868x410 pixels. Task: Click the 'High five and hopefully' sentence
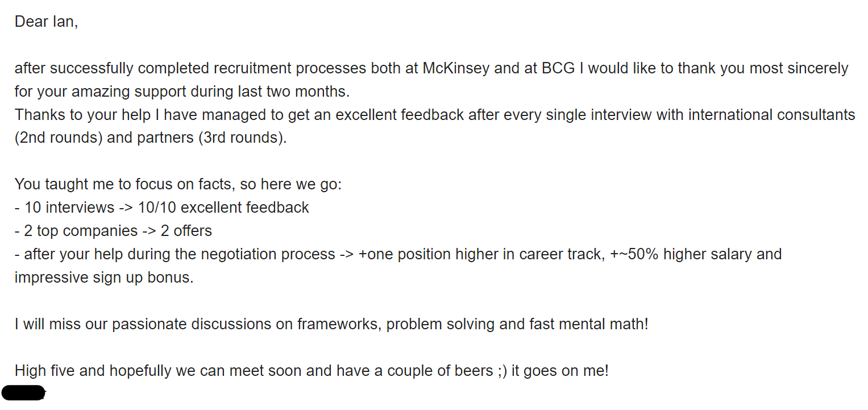pos(312,371)
